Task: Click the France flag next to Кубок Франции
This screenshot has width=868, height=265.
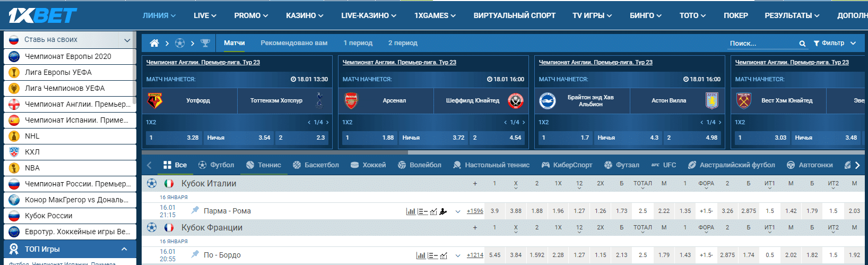Action: click(169, 227)
